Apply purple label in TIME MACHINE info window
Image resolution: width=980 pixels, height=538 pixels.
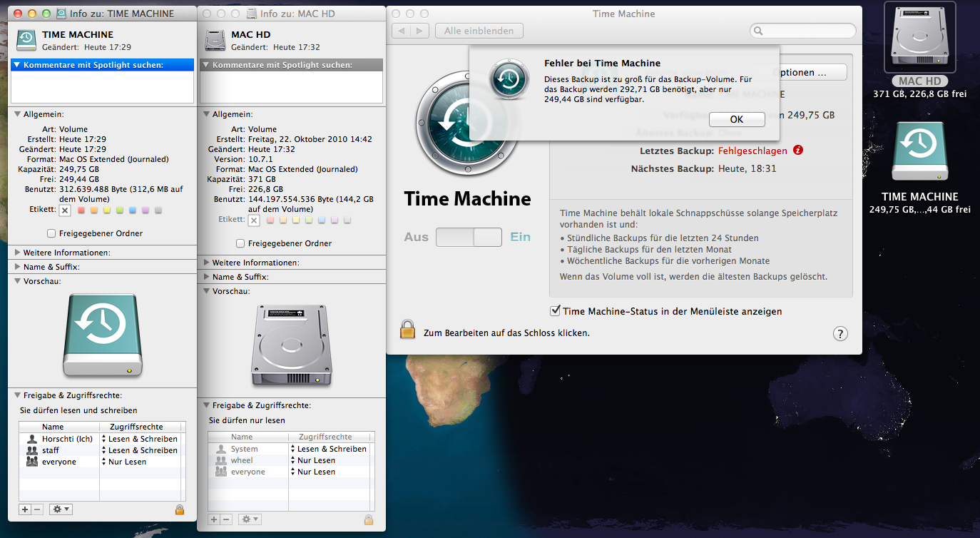click(145, 210)
